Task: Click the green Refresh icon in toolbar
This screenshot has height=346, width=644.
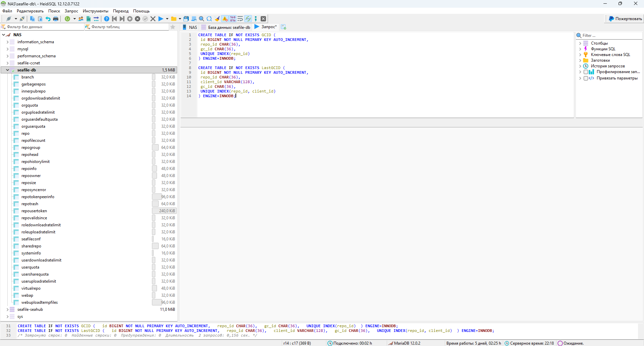Action: pyautogui.click(x=67, y=19)
